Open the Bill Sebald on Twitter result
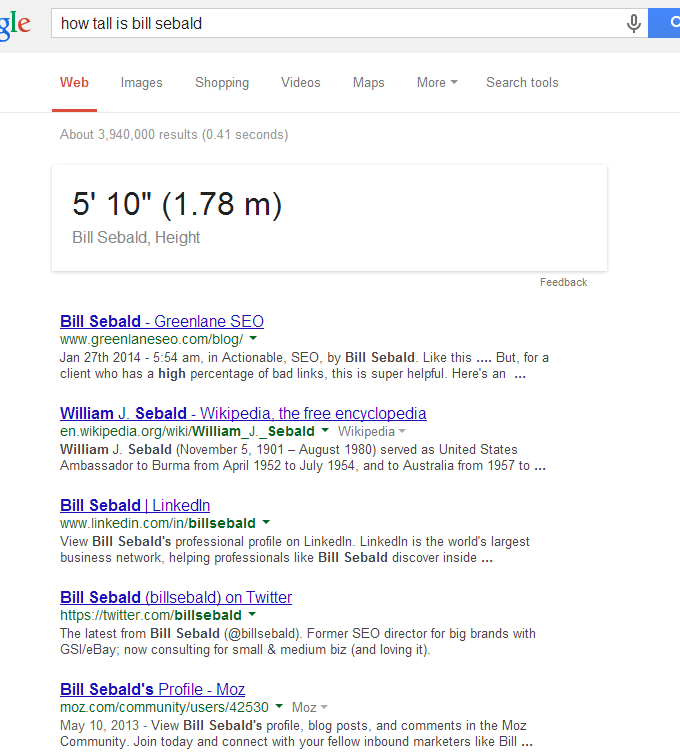 [x=176, y=597]
